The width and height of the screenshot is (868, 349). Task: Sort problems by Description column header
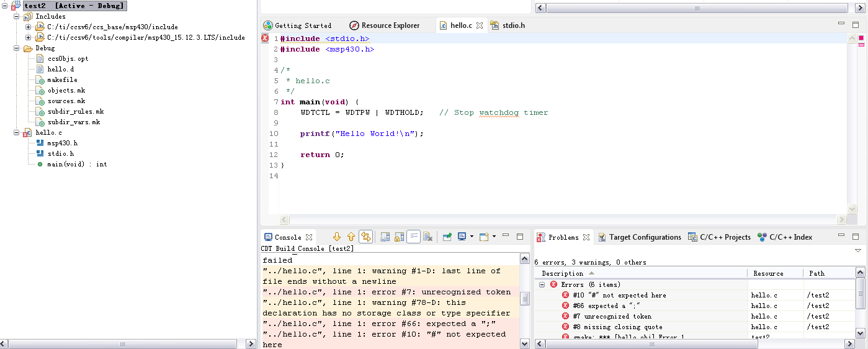[x=562, y=273]
